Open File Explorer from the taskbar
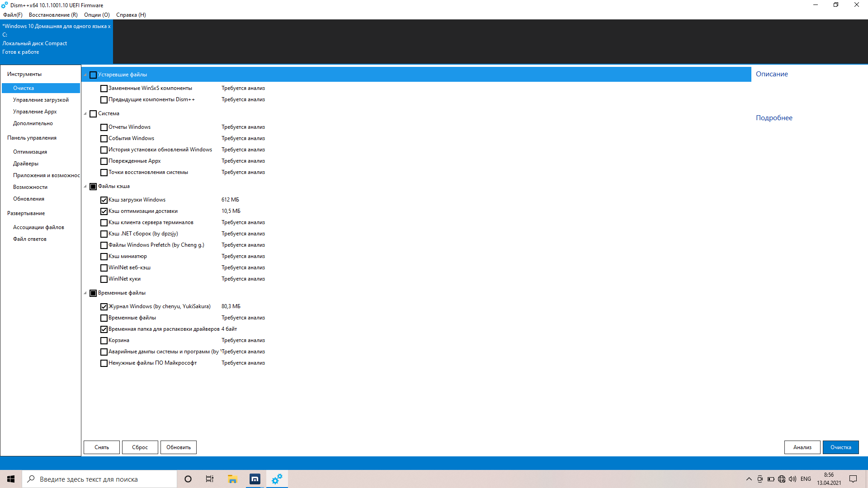Image resolution: width=868 pixels, height=488 pixels. [232, 479]
